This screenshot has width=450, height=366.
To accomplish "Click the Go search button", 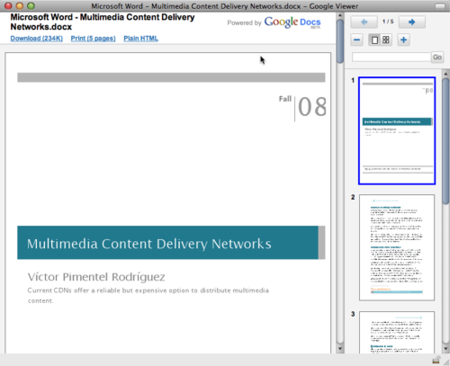I will tap(437, 57).
